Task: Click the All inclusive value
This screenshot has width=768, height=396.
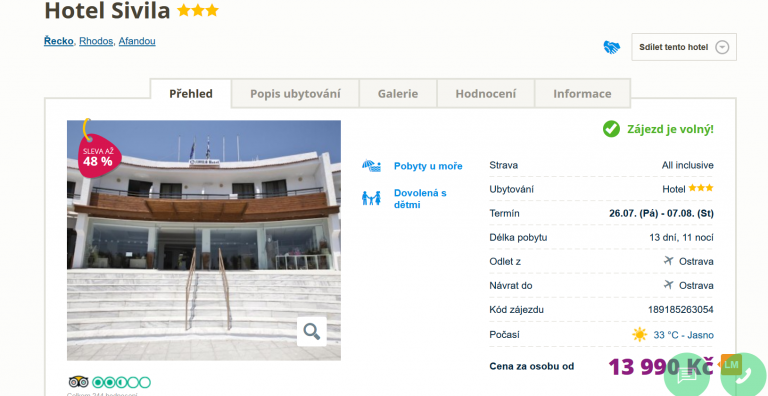Action: pos(688,165)
